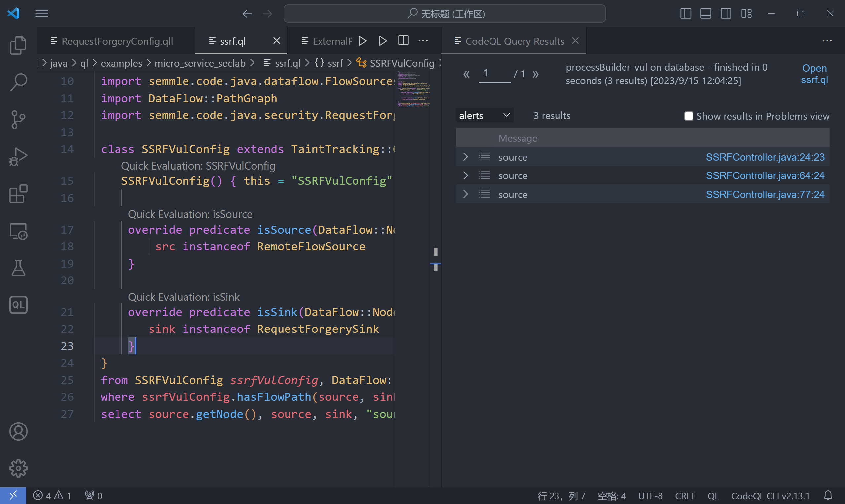Show path for SSRFController.java:64:24 result
This screenshot has width=845, height=504.
pyautogui.click(x=484, y=175)
